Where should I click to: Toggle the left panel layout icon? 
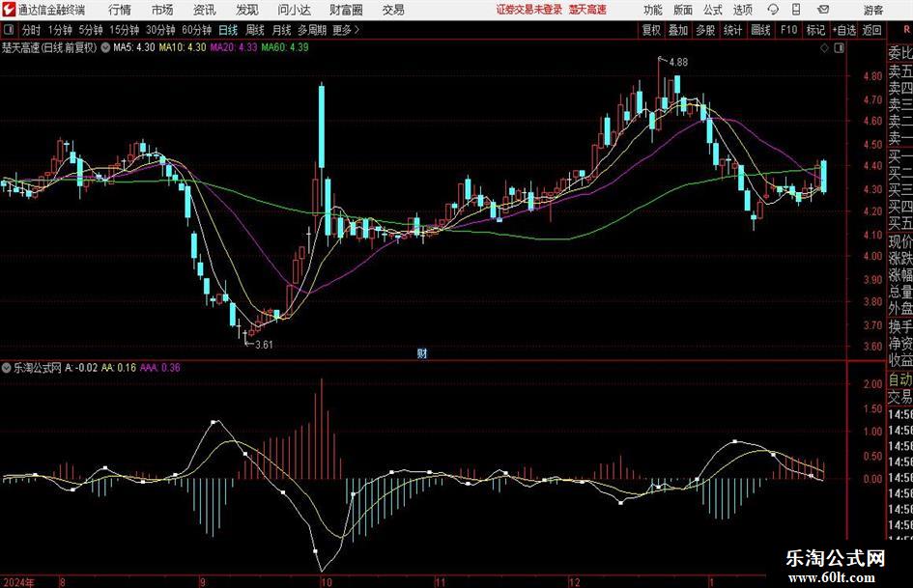pyautogui.click(x=9, y=30)
